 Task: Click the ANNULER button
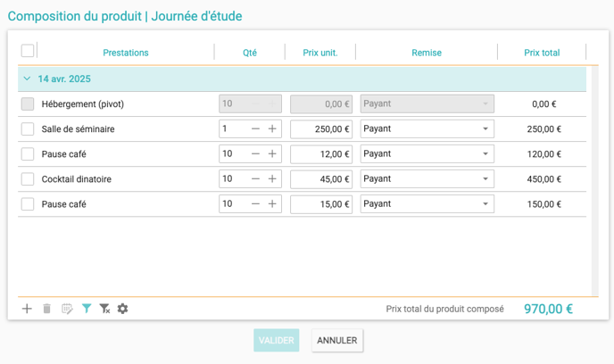click(337, 340)
